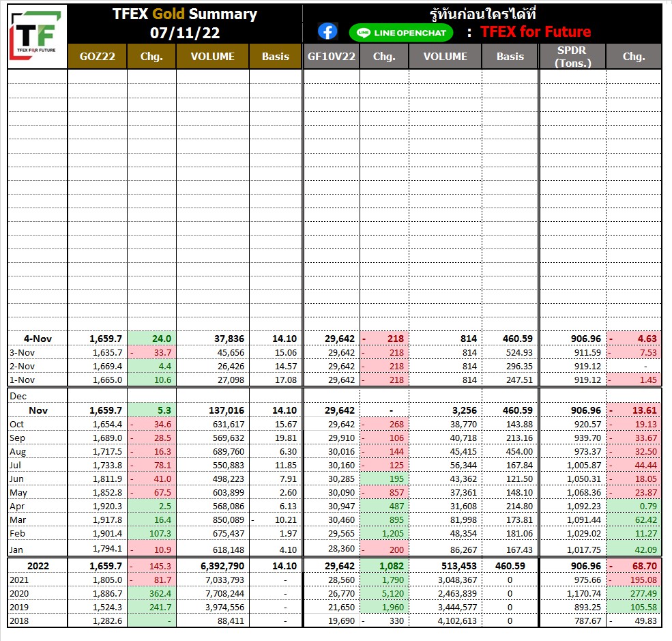Select the 1,005.87 July SPDR cell
672x641 pixels.
[572, 466]
